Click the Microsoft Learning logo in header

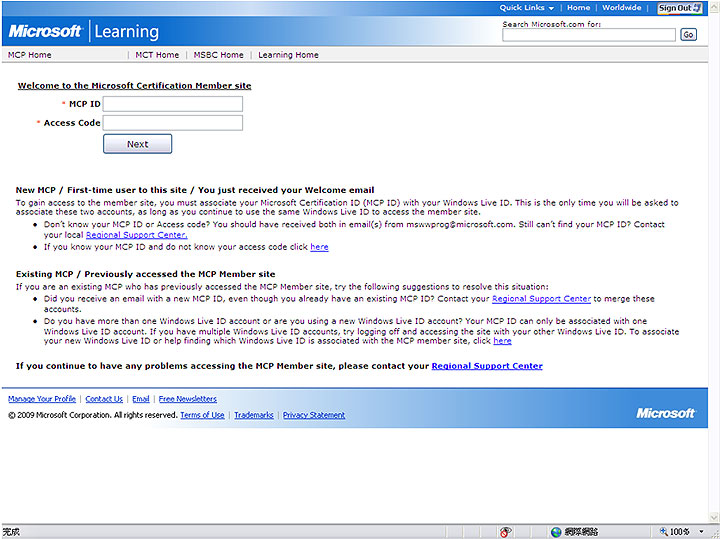83,31
